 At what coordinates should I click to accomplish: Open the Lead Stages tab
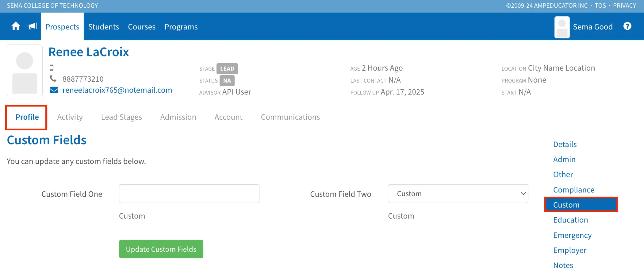(121, 117)
